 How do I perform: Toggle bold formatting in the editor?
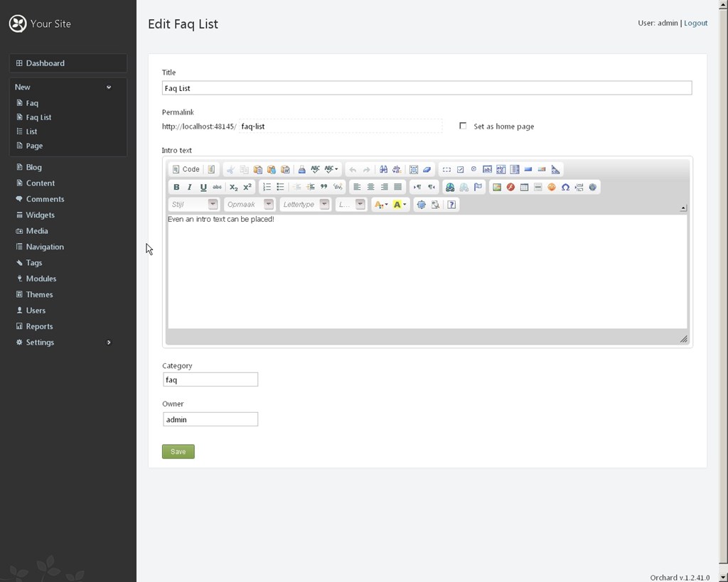[x=176, y=187]
